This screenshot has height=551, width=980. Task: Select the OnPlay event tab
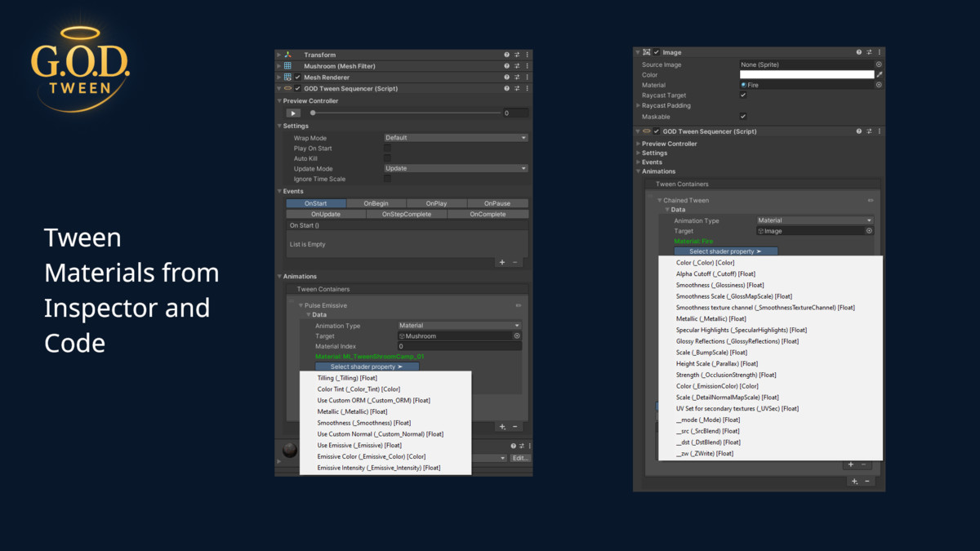pos(436,203)
